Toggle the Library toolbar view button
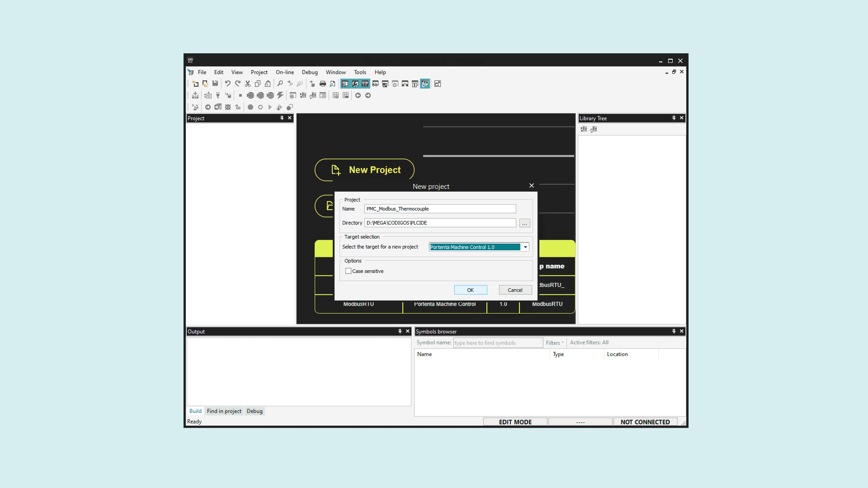The image size is (868, 488). 365,84
